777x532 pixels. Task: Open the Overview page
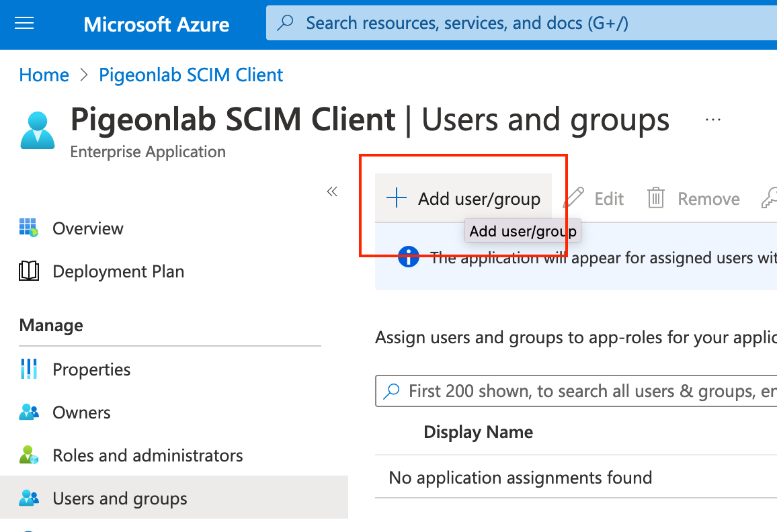tap(87, 228)
